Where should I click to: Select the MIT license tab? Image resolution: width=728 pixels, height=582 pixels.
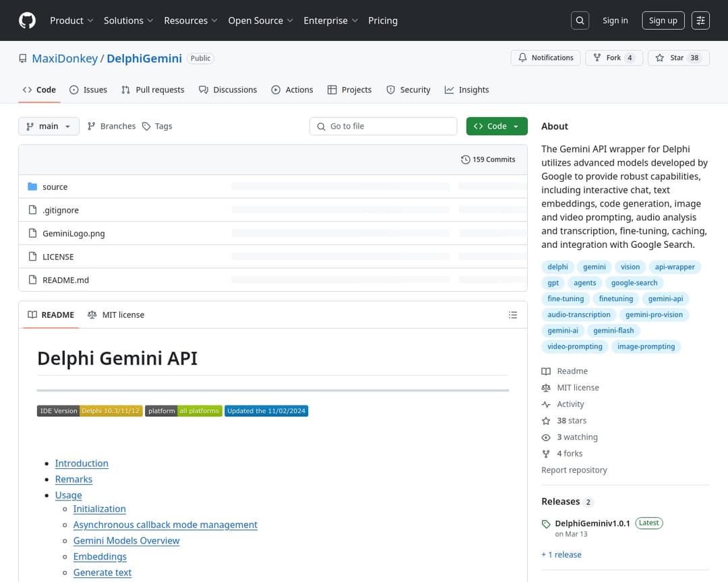(x=116, y=315)
